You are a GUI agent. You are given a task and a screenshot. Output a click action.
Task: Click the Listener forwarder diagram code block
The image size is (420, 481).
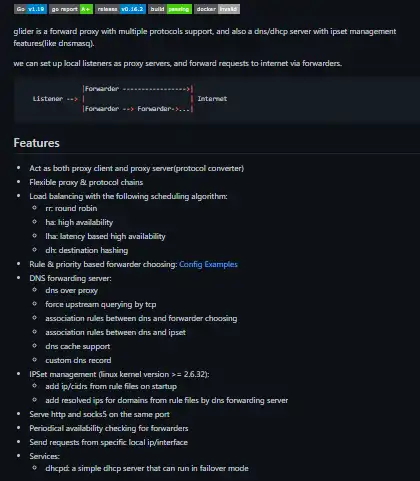[217, 99]
